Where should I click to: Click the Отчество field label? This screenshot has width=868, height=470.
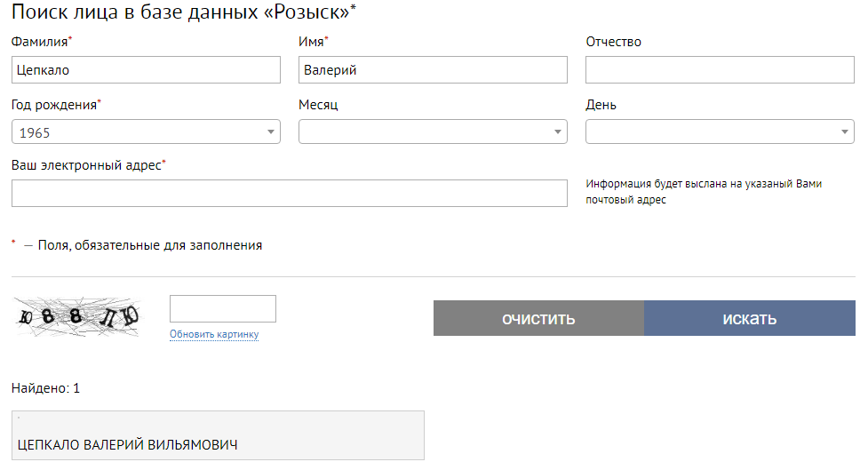[613, 42]
